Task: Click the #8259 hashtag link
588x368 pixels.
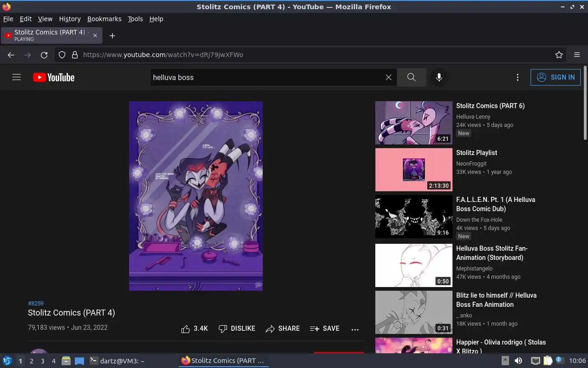Action: click(36, 304)
